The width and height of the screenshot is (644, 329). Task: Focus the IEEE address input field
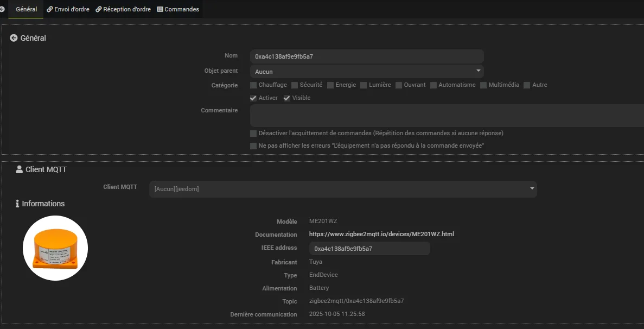pos(369,249)
